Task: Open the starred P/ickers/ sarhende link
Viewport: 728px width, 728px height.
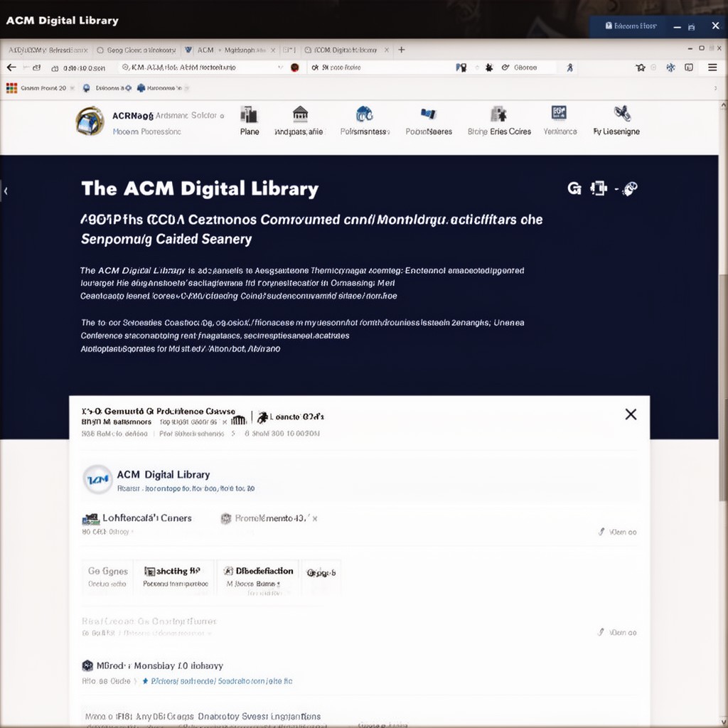Action: (x=218, y=681)
